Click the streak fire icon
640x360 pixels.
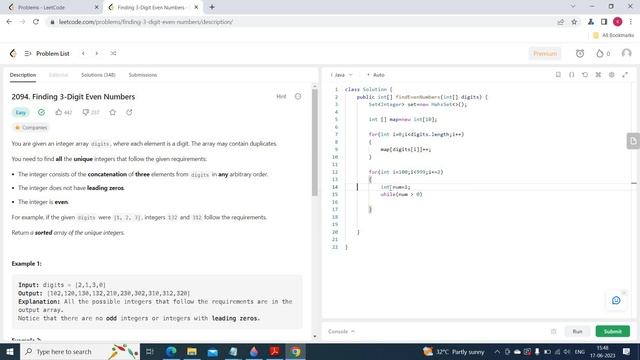(x=600, y=53)
